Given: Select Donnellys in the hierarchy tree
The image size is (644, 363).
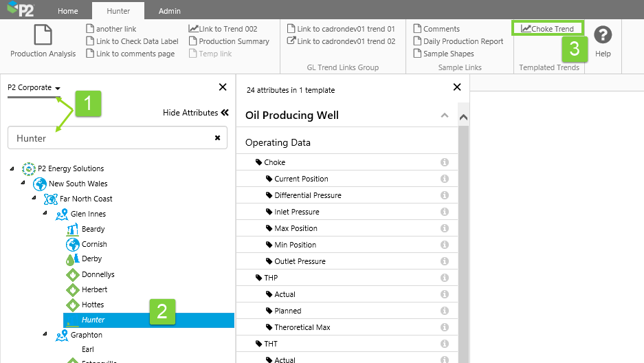Looking at the screenshot, I should pos(98,274).
